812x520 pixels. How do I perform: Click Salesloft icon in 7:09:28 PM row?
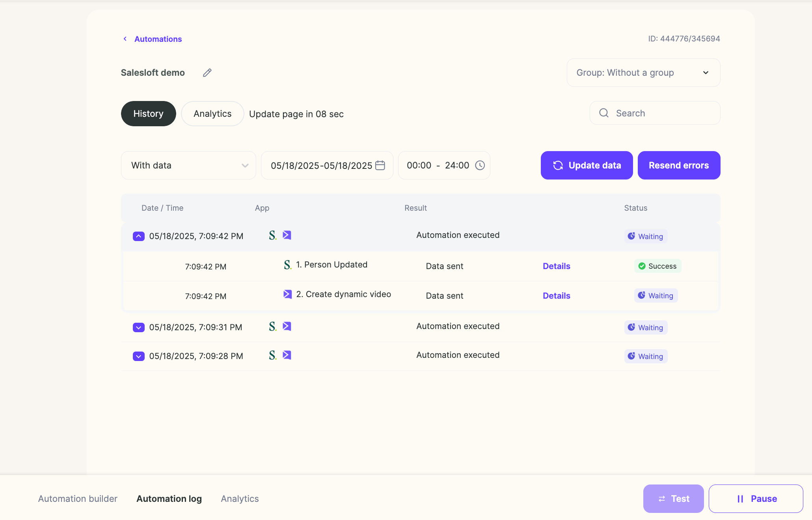click(273, 355)
